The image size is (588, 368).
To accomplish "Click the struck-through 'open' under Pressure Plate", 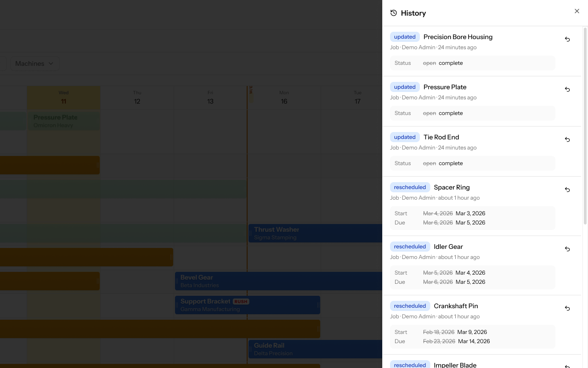I will pos(430,113).
